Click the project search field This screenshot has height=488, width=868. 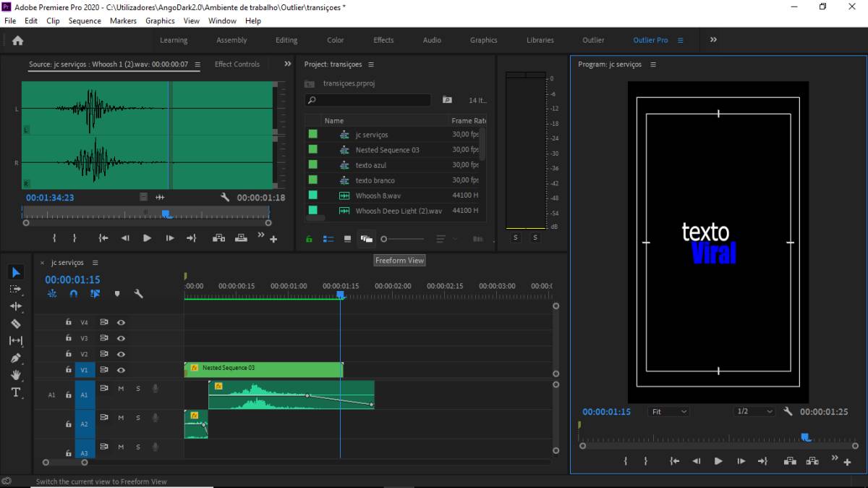click(367, 100)
